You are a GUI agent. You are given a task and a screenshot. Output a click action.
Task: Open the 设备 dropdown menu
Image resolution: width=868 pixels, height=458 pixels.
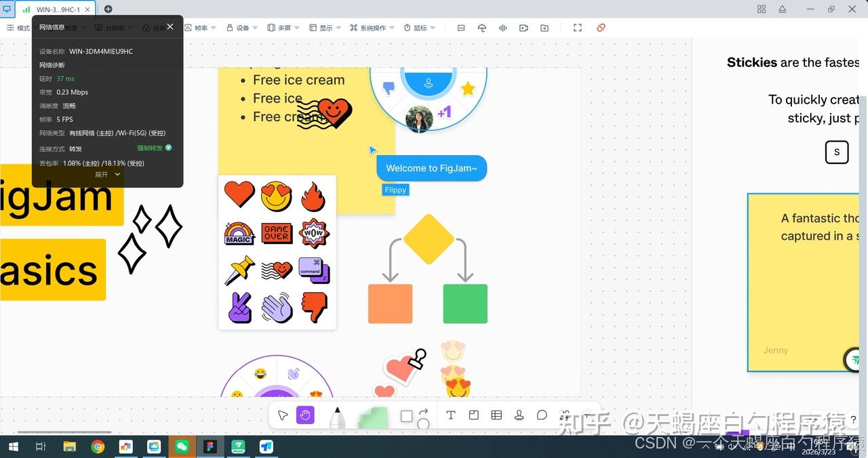[x=242, y=28]
